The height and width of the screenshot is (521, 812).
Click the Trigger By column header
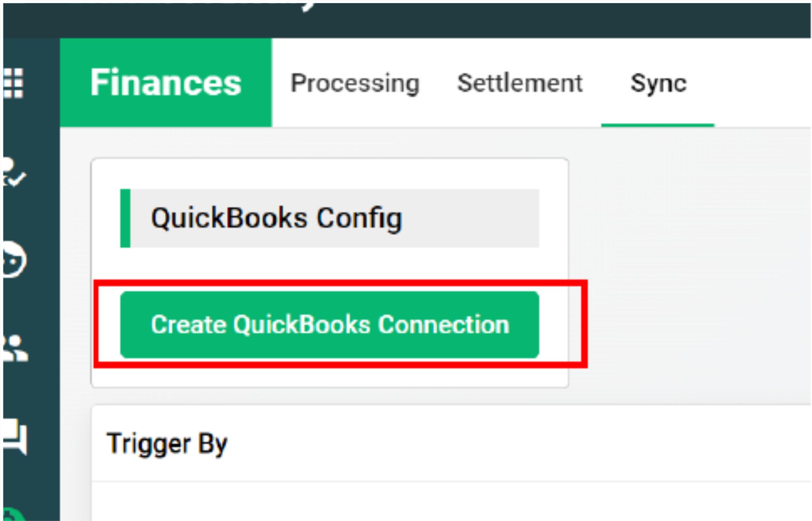tap(167, 444)
